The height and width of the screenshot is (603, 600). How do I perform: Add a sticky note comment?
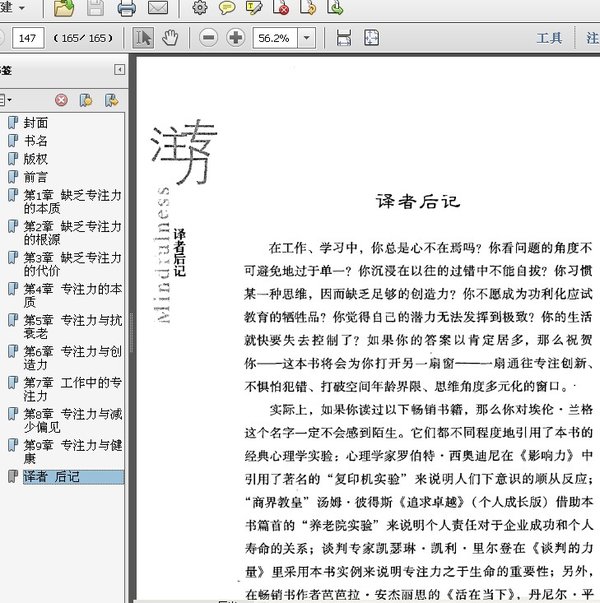(x=227, y=9)
